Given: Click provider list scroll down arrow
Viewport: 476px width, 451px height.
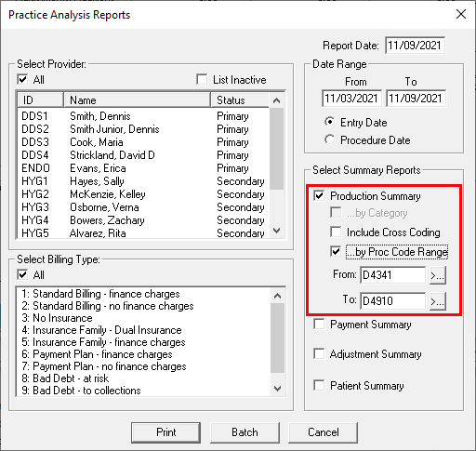Looking at the screenshot, I should point(277,231).
